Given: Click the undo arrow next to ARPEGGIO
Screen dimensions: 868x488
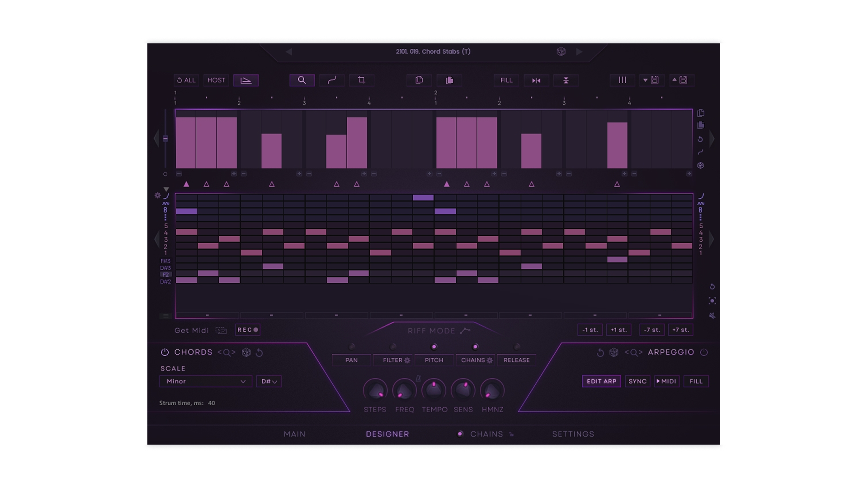Looking at the screenshot, I should point(599,352).
